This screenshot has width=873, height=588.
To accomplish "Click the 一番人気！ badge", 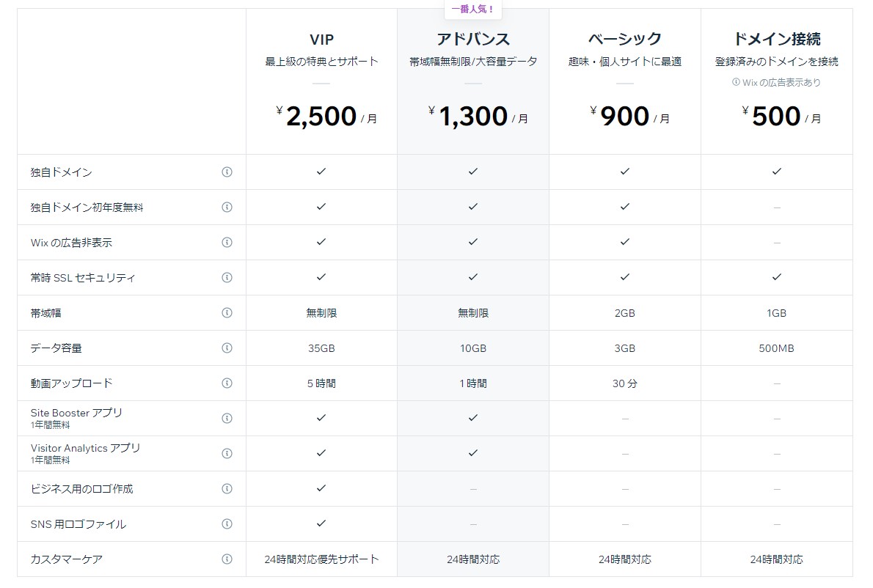I will pyautogui.click(x=473, y=10).
